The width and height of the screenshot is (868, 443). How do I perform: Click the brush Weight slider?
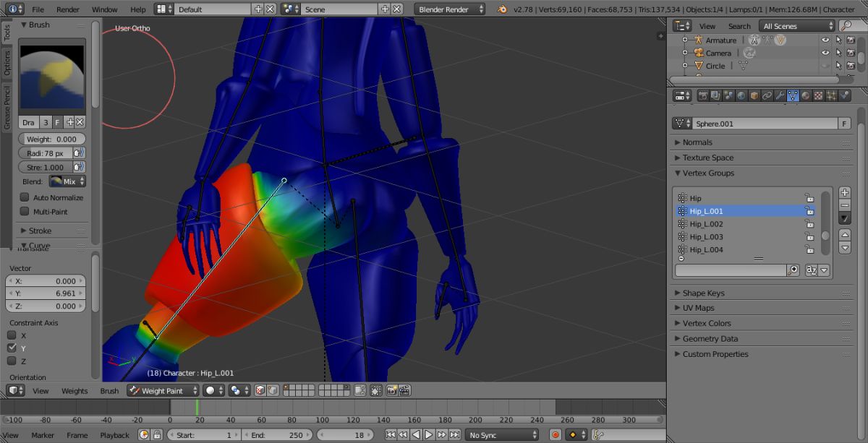tap(52, 139)
